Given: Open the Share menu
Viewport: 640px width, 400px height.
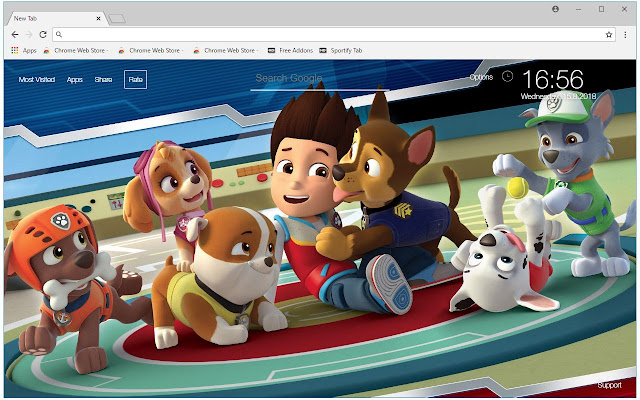Looking at the screenshot, I should tap(103, 80).
